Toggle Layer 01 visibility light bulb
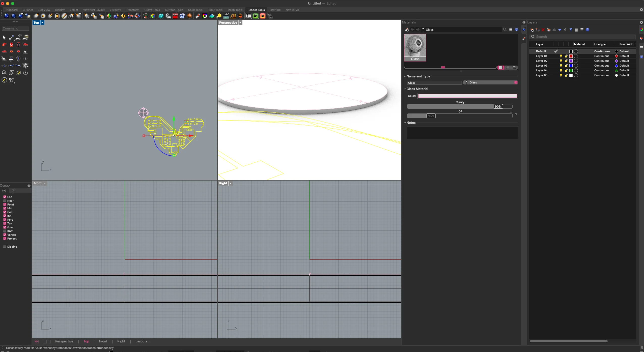This screenshot has height=352, width=644. pyautogui.click(x=561, y=56)
